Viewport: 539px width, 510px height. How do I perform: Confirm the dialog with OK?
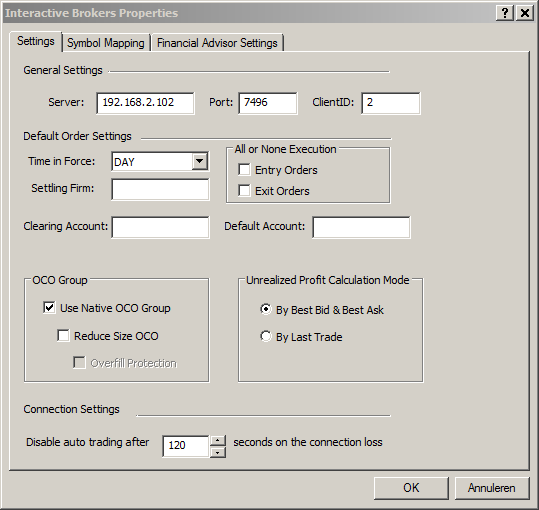click(411, 488)
